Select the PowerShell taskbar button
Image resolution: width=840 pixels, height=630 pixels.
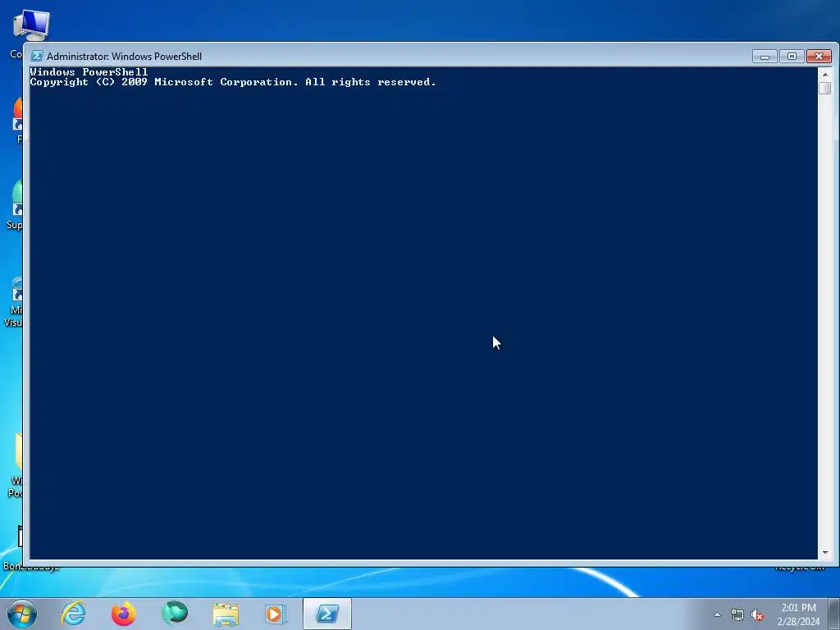326,614
